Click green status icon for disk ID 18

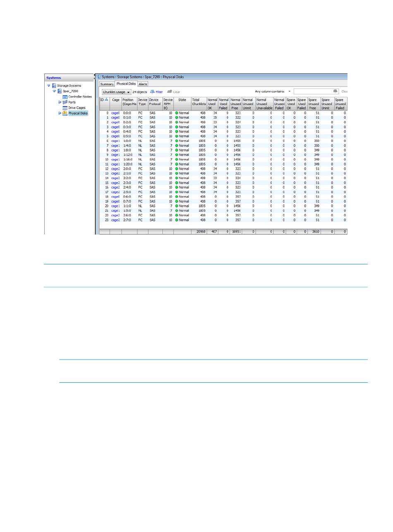point(177,197)
